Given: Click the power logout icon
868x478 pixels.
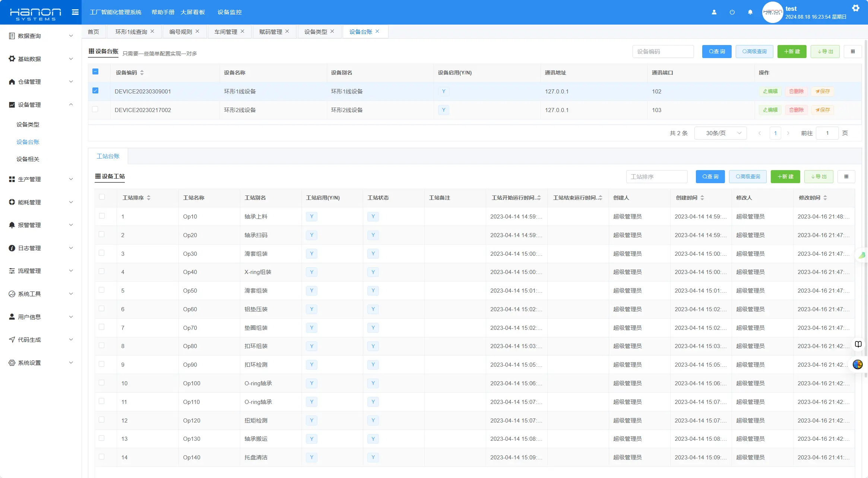Looking at the screenshot, I should pyautogui.click(x=732, y=12).
